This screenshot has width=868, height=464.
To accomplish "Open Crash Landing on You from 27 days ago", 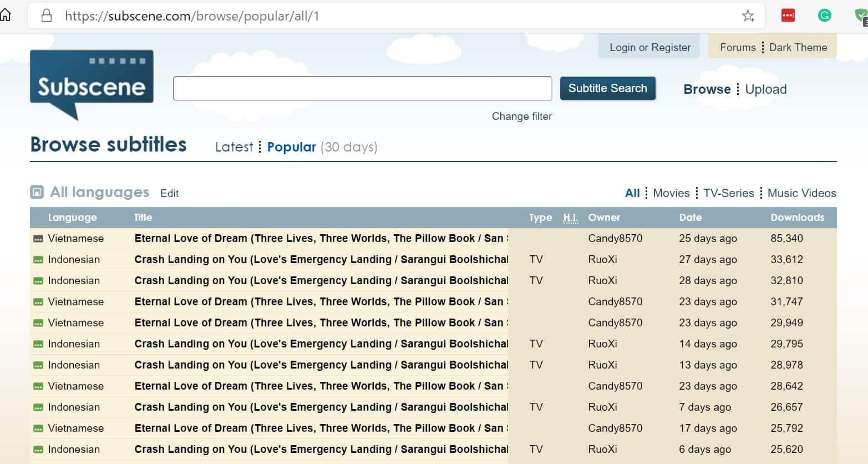I will 321,259.
